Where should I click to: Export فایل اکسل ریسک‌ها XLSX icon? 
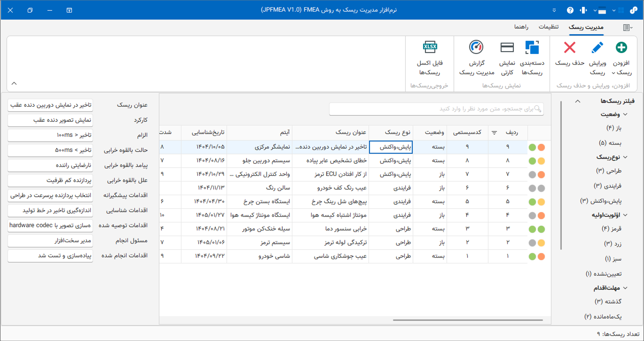(430, 47)
